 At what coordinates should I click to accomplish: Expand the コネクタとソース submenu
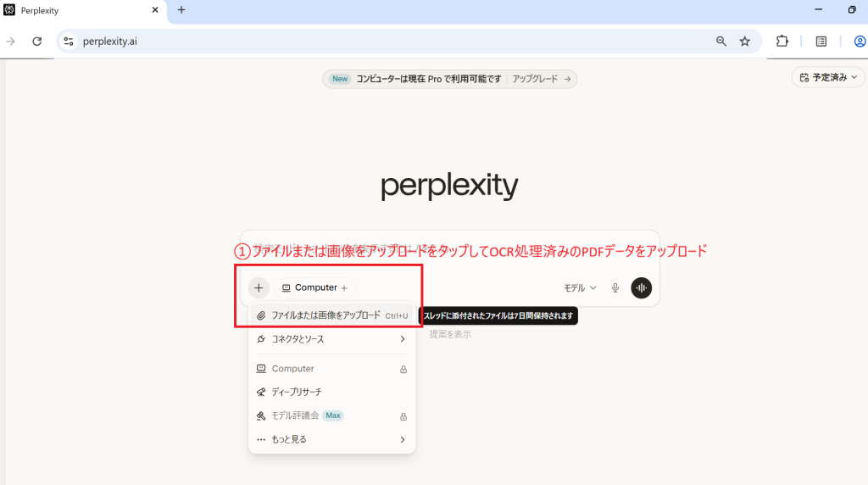331,339
